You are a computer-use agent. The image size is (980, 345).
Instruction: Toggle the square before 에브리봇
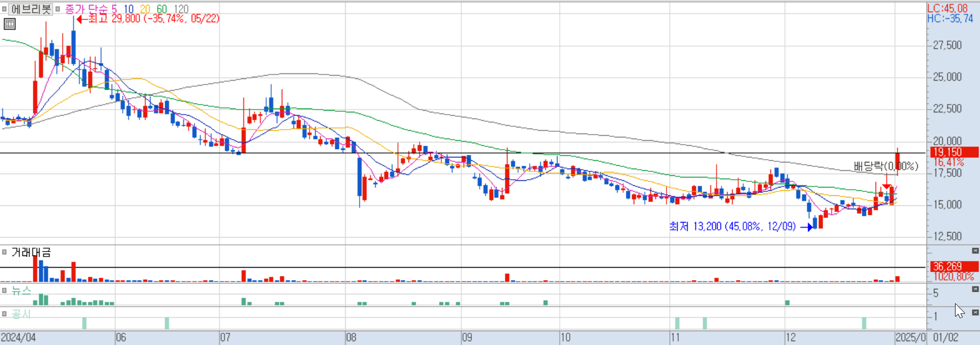(4, 9)
